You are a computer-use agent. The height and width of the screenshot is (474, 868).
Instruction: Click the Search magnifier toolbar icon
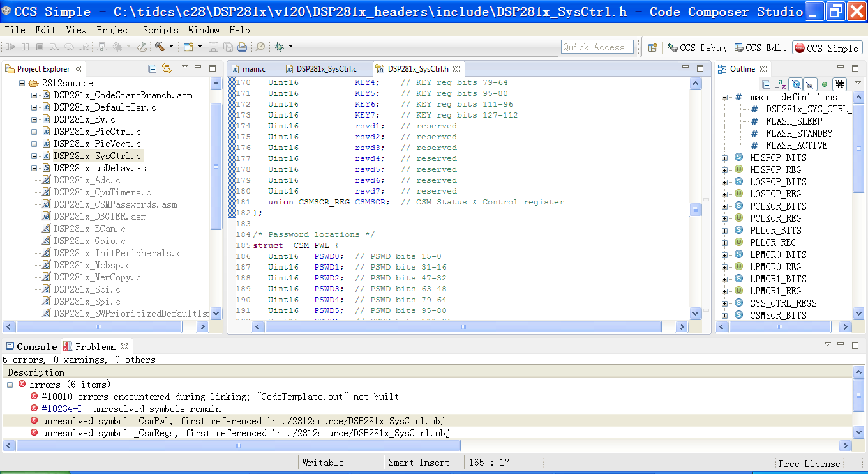tap(260, 47)
